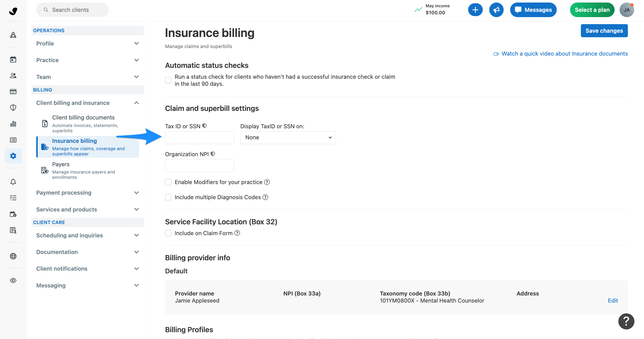This screenshot has width=644, height=339.
Task: Open the checklist tasks sidebar icon
Action: (13, 198)
